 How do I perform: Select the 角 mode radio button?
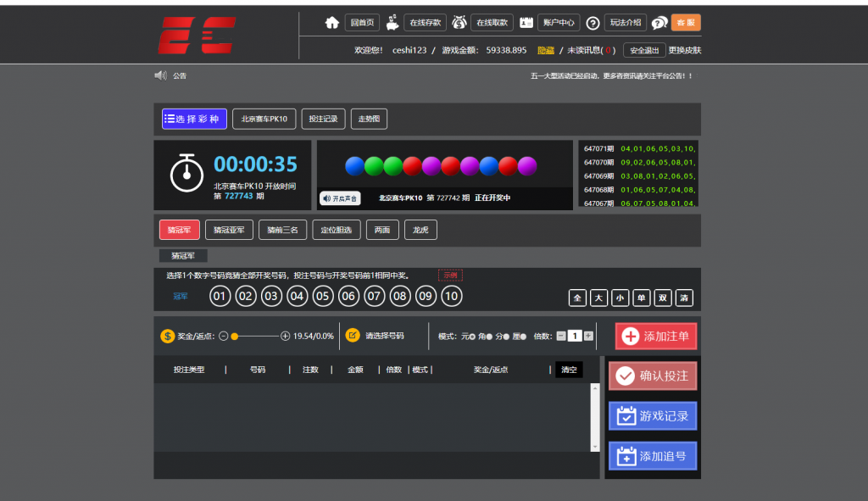click(489, 337)
